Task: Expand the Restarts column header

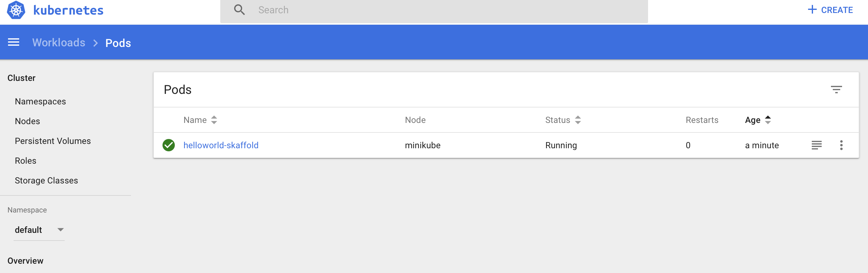Action: coord(702,120)
